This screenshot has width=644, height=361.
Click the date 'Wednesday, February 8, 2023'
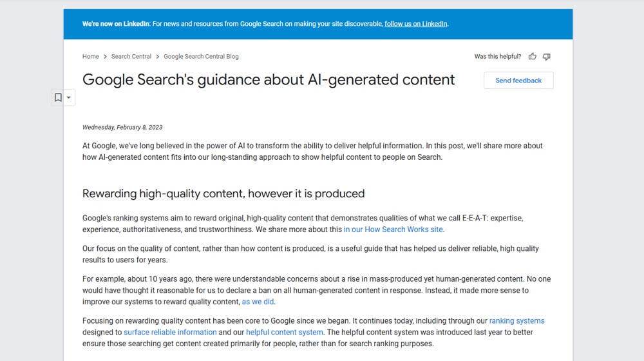coord(122,128)
